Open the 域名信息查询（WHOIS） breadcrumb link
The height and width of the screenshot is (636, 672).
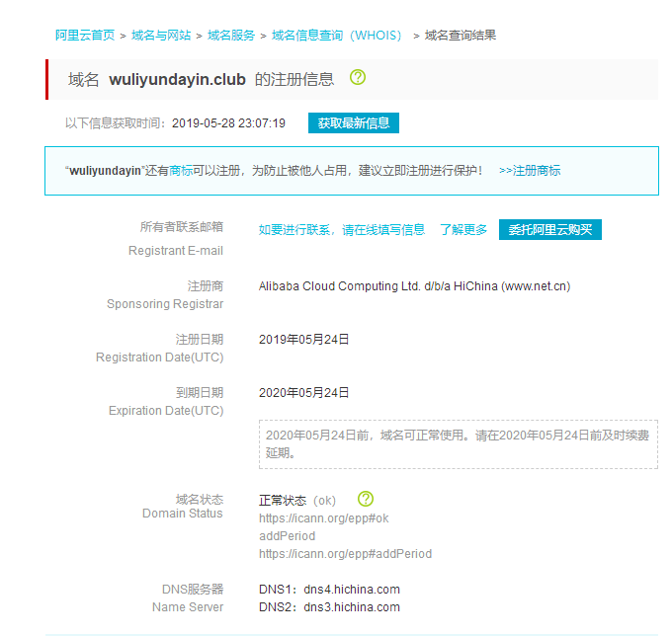pos(339,36)
